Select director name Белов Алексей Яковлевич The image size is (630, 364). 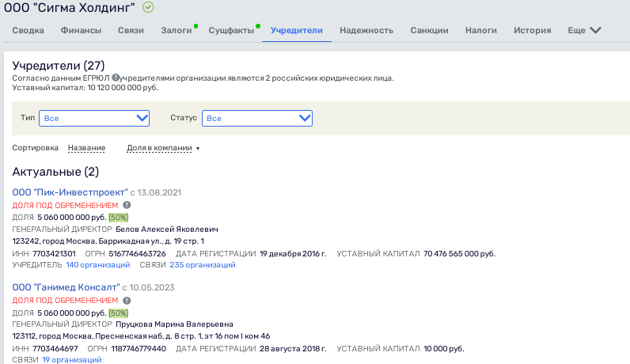[x=167, y=229]
